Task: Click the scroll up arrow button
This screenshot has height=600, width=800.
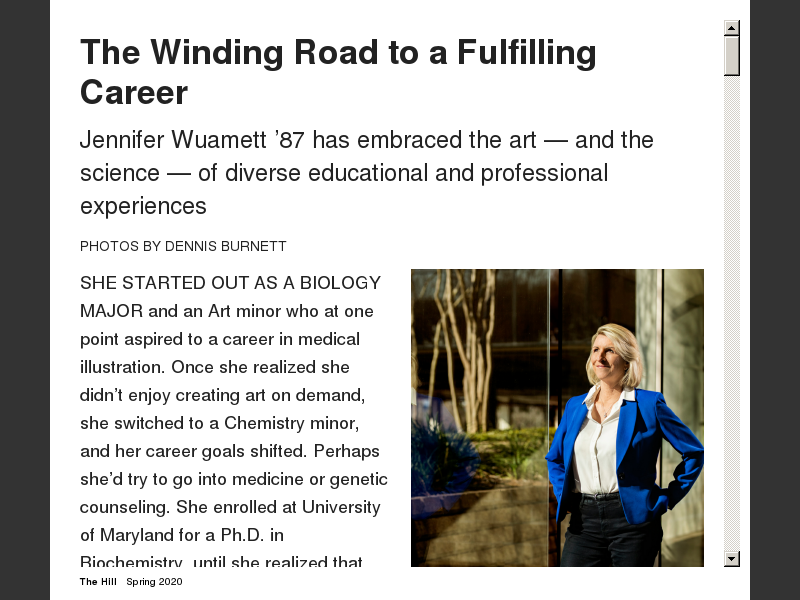Action: click(x=732, y=28)
